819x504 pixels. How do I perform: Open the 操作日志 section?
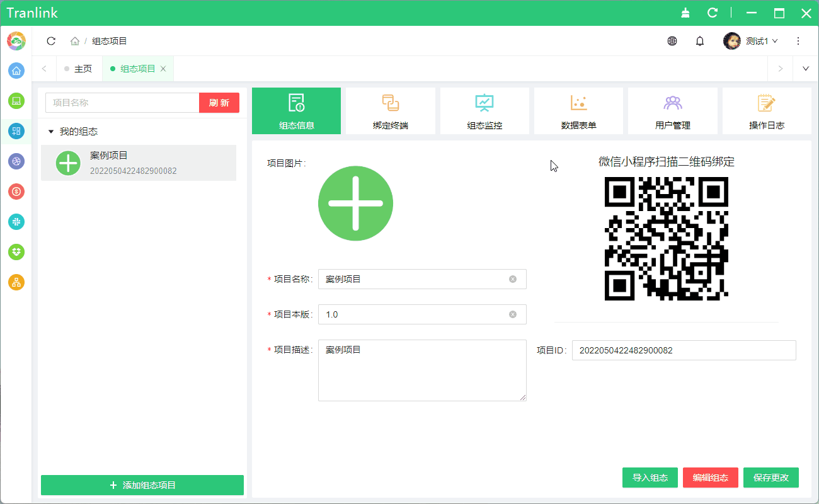click(x=767, y=111)
